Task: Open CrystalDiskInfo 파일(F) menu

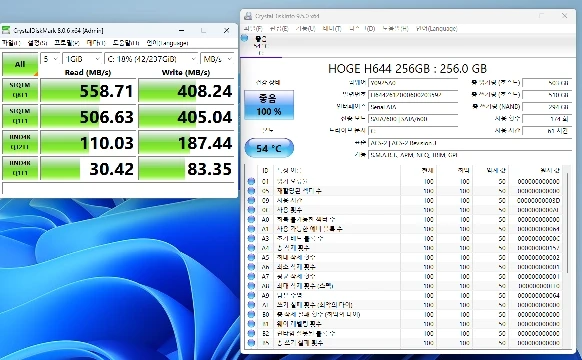Action: pos(253,29)
